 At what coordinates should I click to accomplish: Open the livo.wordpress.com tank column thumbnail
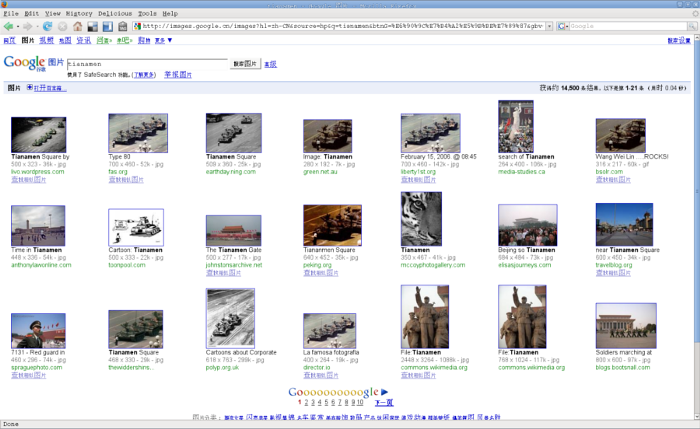pyautogui.click(x=38, y=135)
